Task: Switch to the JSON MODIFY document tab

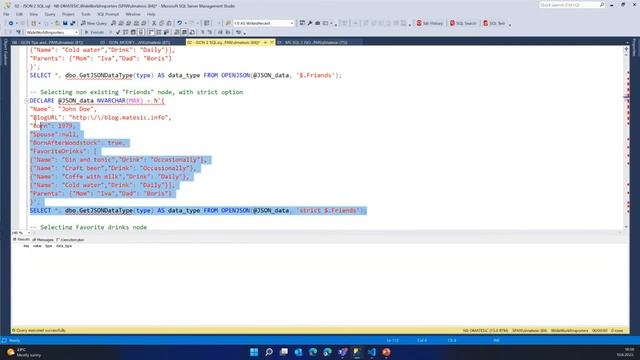Action: pyautogui.click(x=135, y=42)
